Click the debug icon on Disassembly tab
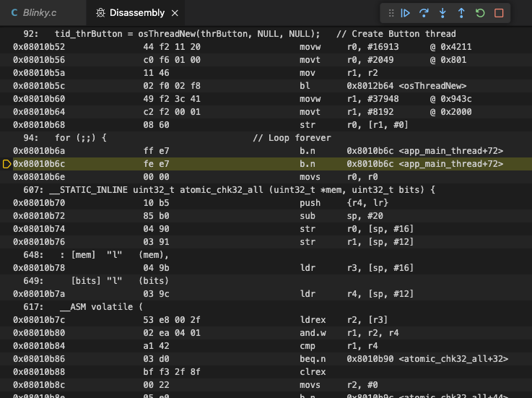Screen dimensions: 532x398 100,13
